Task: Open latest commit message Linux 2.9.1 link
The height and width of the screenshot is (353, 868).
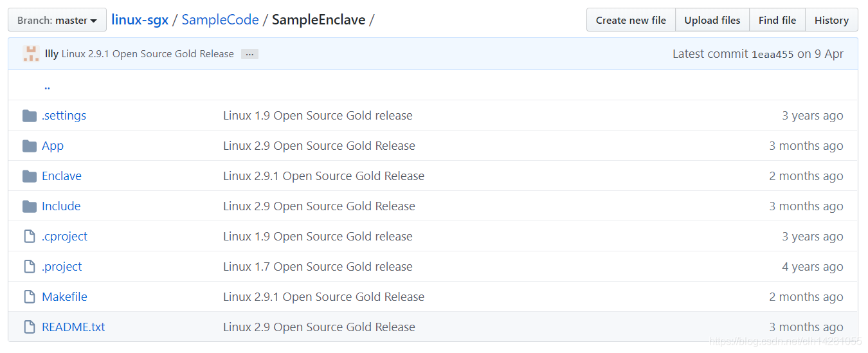Action: [148, 54]
